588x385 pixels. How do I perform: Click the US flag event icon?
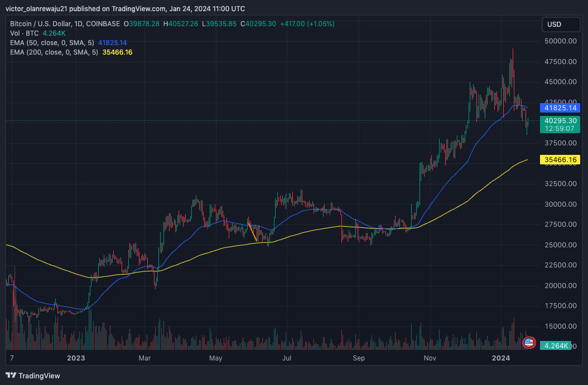coord(529,342)
